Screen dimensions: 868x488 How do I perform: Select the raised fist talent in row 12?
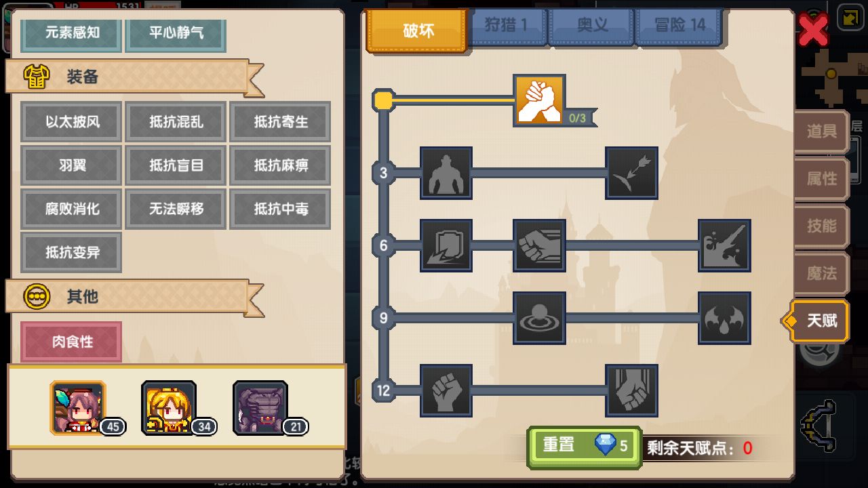pyautogui.click(x=446, y=390)
